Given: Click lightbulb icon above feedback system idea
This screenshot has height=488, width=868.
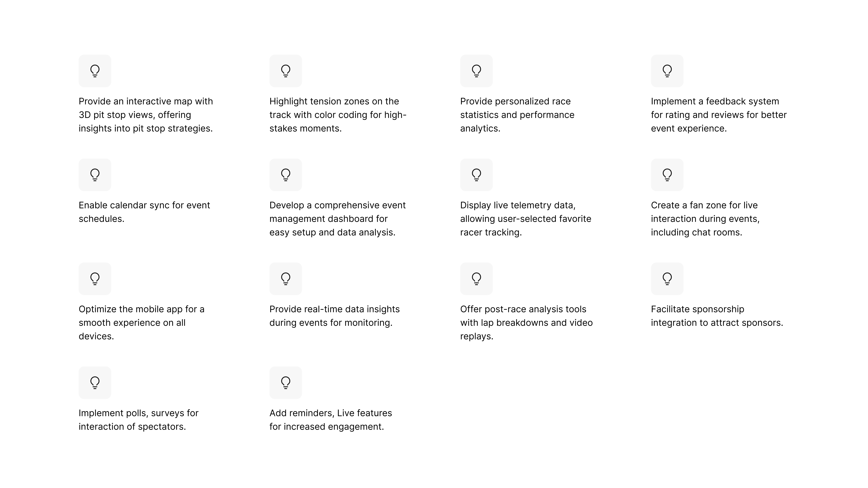Looking at the screenshot, I should tap(667, 71).
